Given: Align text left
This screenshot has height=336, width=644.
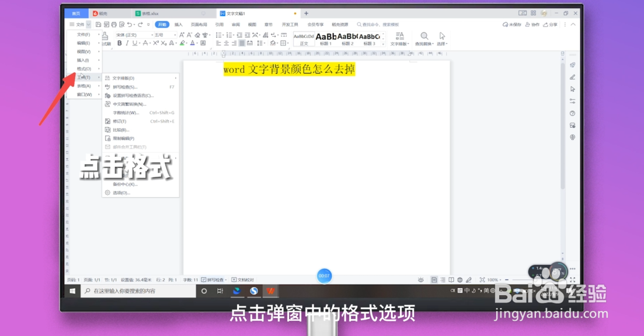Looking at the screenshot, I should coord(218,43).
